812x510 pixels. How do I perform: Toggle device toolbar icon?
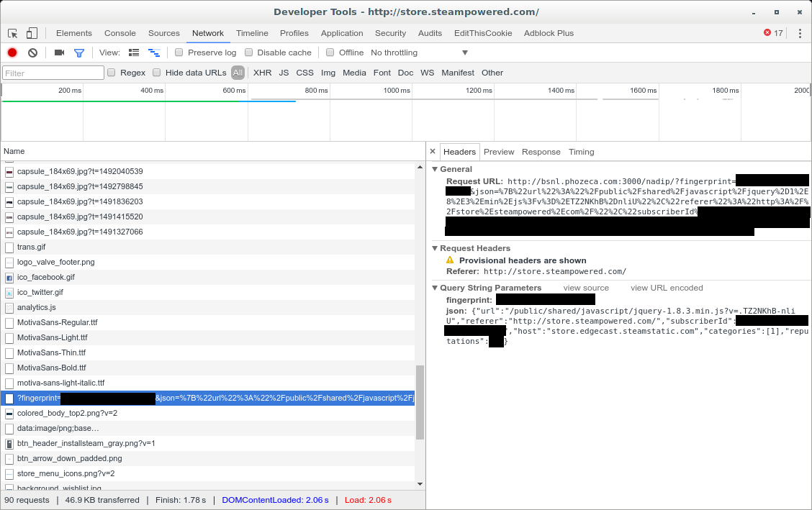[32, 33]
